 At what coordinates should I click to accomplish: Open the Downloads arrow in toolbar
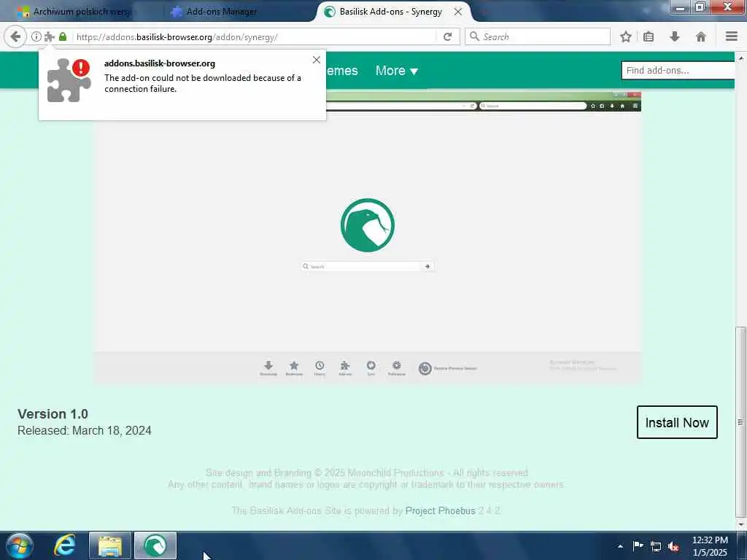coord(675,36)
